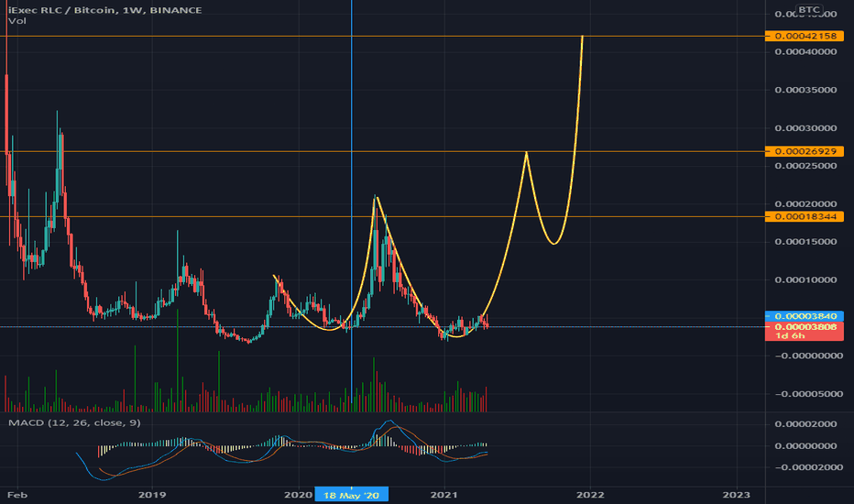Select the 0.00018344 price line label

pyautogui.click(x=805, y=216)
